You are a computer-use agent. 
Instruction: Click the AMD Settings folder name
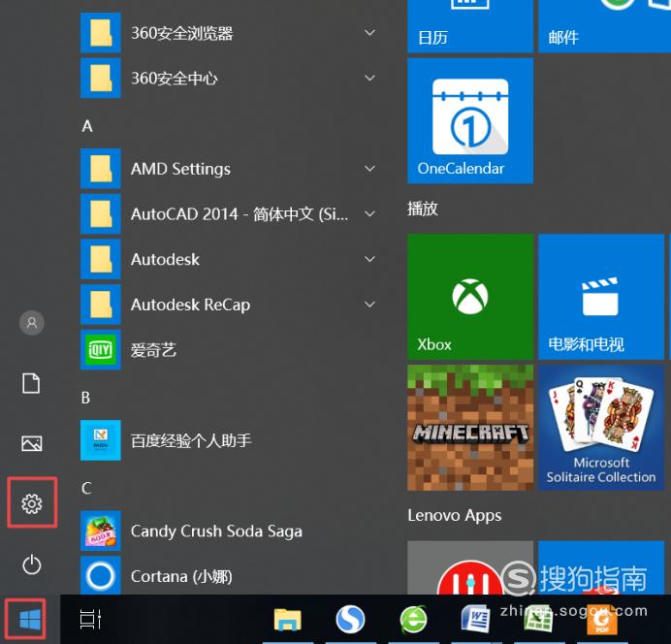180,169
